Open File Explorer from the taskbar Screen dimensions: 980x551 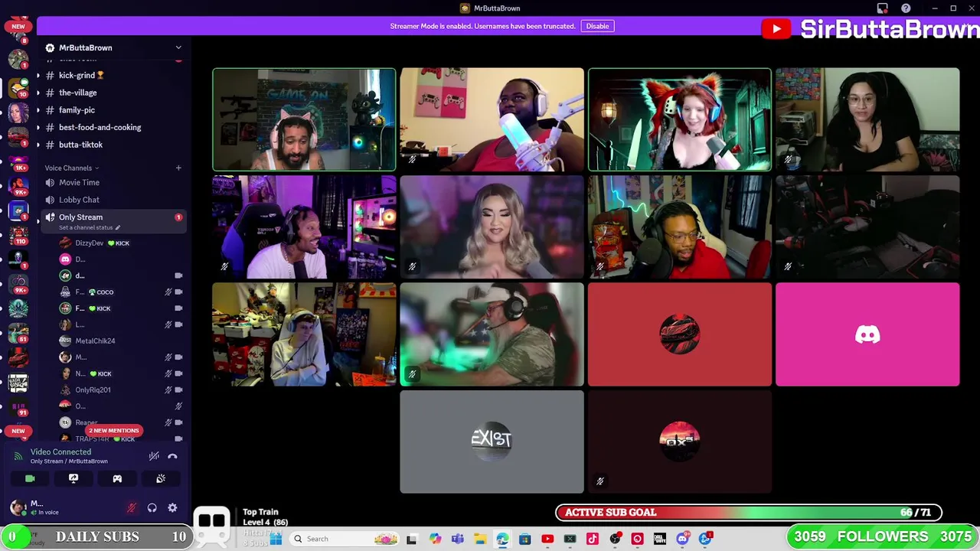(x=480, y=539)
